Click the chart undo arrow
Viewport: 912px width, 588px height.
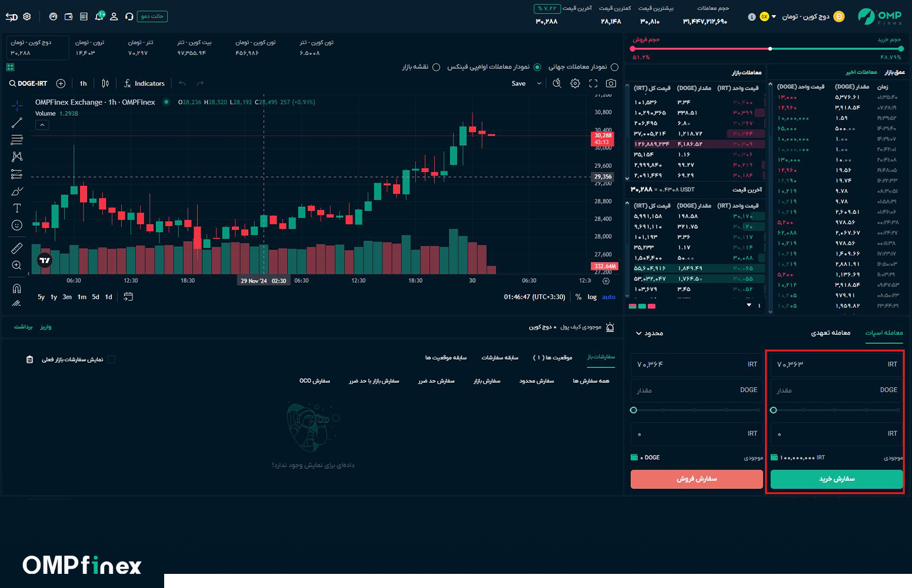[182, 83]
